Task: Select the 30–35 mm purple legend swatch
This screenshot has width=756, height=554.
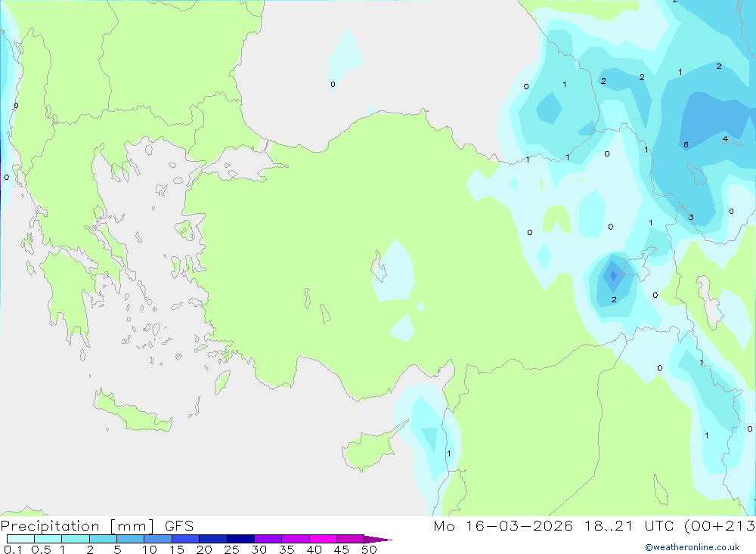Action: click(x=268, y=539)
